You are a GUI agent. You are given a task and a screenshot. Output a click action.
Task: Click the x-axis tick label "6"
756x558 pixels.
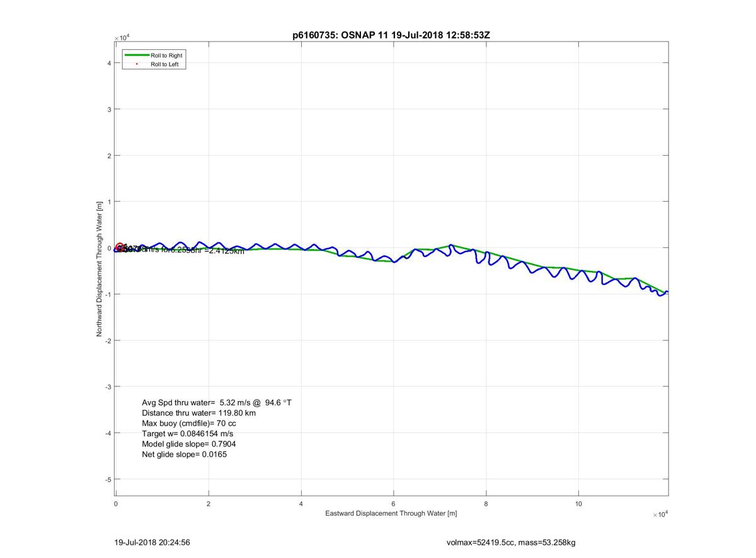click(x=394, y=504)
